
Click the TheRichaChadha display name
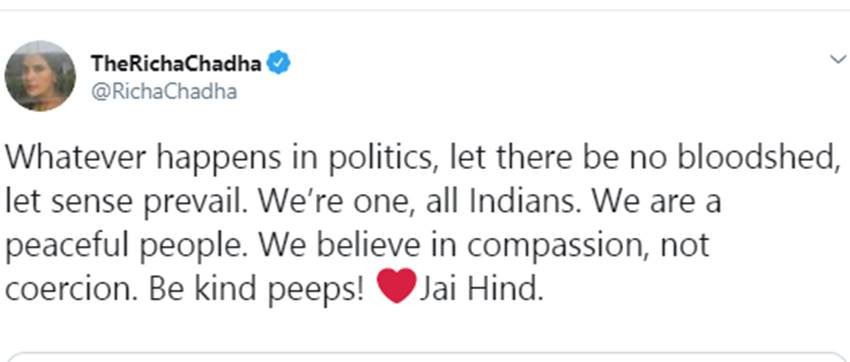coord(177,63)
